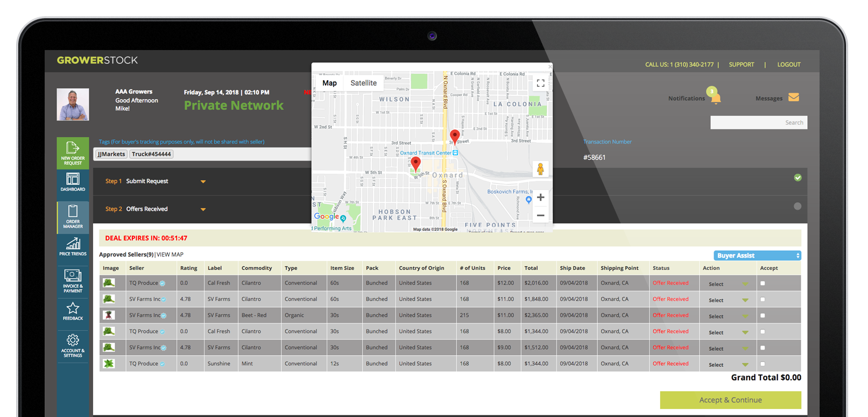Image resolution: width=868 pixels, height=417 pixels.
Task: Click the Ship Date column header
Action: point(572,268)
